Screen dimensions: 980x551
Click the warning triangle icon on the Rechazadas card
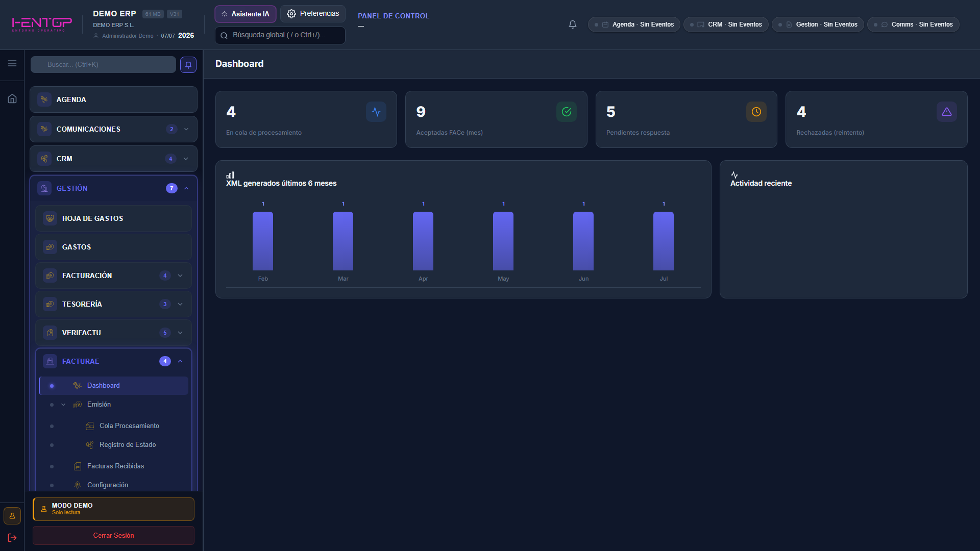(947, 112)
